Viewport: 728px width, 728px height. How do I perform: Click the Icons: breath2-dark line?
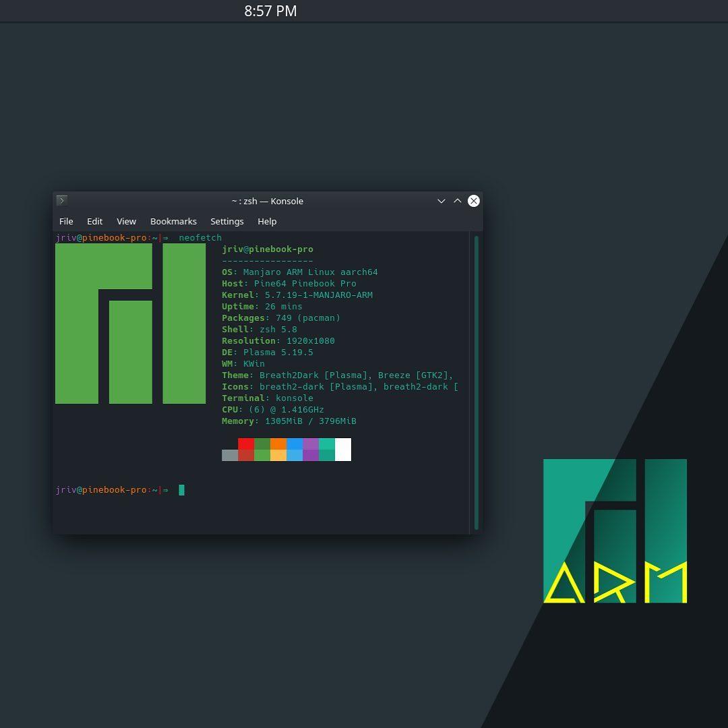tap(340, 387)
